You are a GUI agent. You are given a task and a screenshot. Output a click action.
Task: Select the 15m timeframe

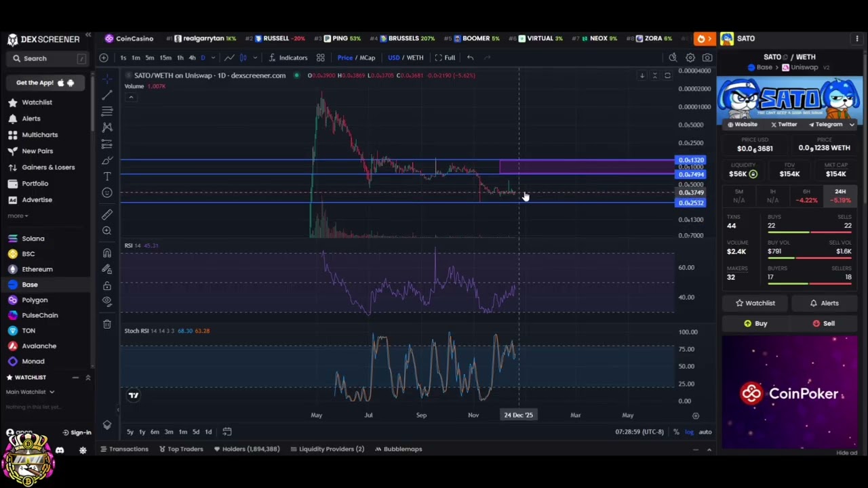pyautogui.click(x=165, y=58)
